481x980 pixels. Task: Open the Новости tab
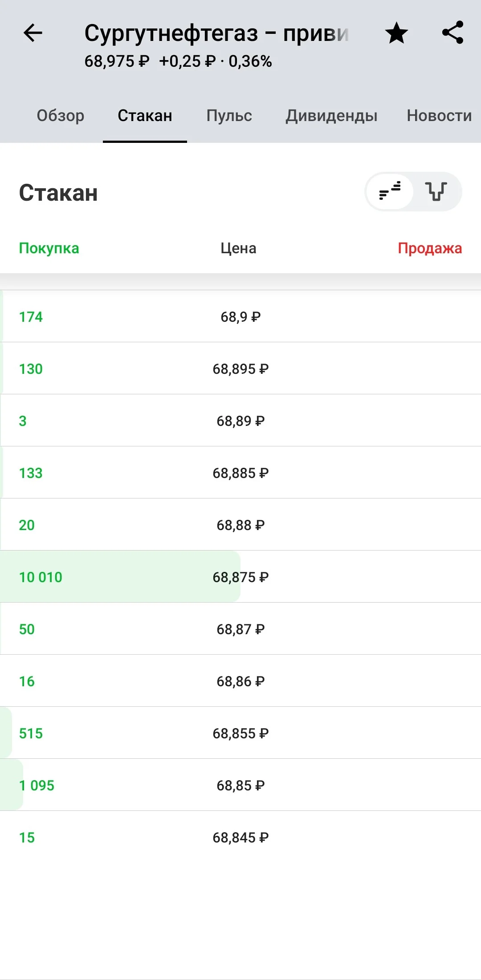pos(439,116)
